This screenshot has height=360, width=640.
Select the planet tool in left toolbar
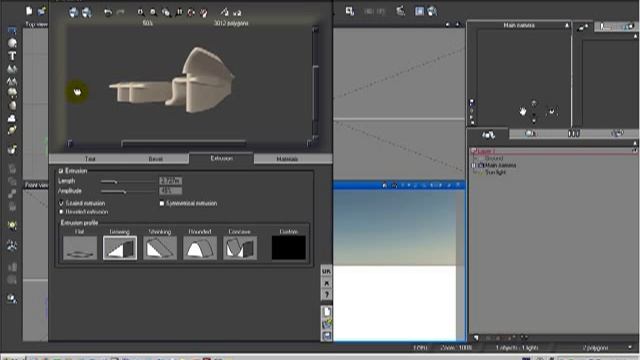[12, 130]
